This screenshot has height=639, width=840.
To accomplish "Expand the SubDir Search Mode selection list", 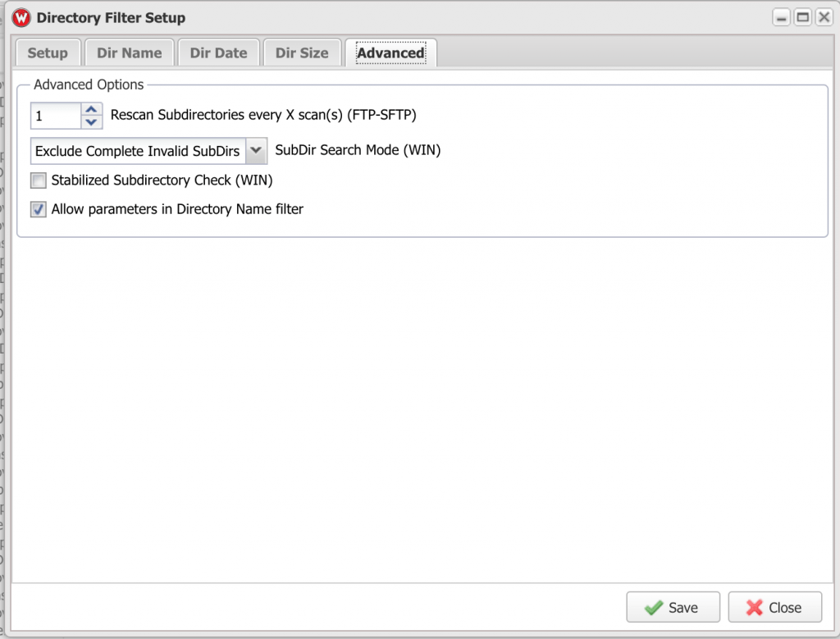I will [x=257, y=150].
